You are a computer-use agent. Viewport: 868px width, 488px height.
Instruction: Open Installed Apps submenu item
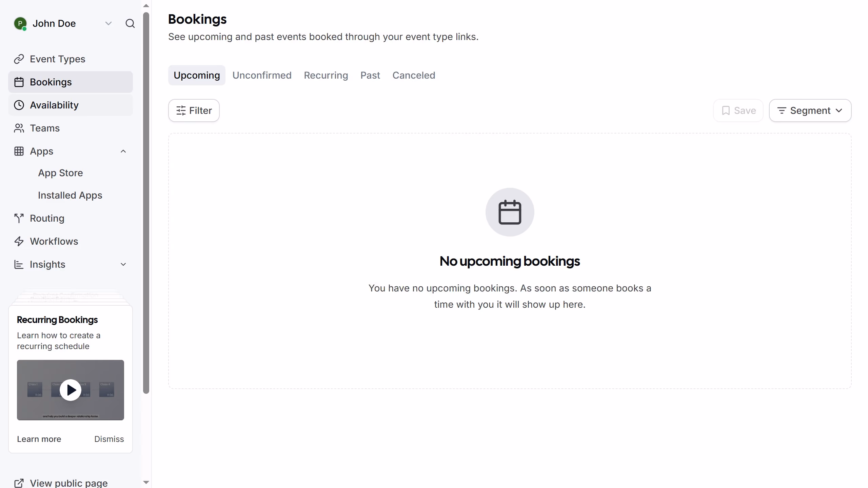point(70,195)
